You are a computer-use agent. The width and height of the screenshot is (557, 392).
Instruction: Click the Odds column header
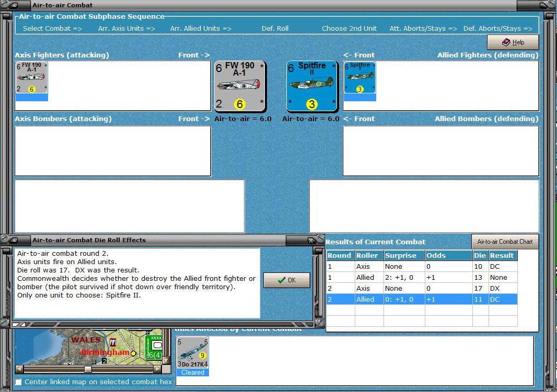pyautogui.click(x=449, y=255)
